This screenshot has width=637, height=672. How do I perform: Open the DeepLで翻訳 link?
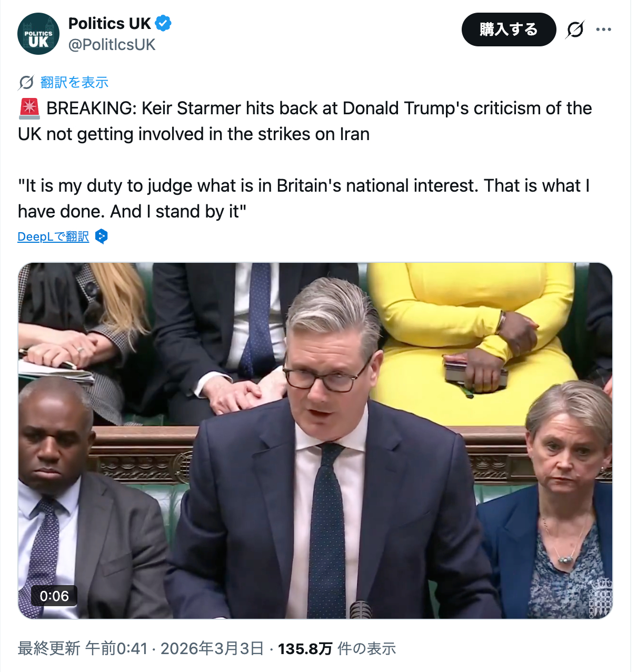click(x=53, y=237)
